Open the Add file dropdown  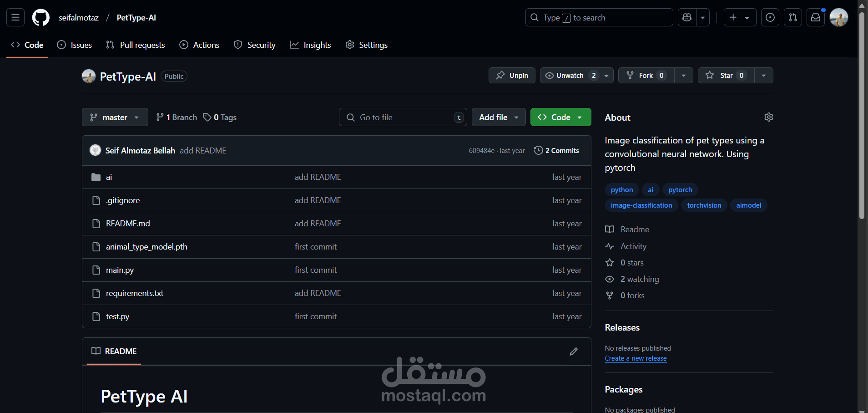[499, 117]
